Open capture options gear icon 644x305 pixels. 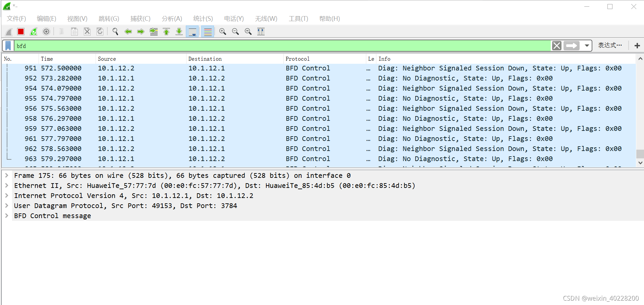(46, 32)
